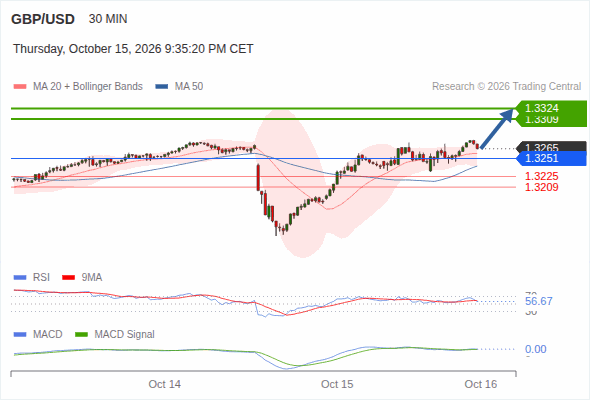Click the Oct 14 date axis label
590x400 pixels.
pyautogui.click(x=164, y=384)
